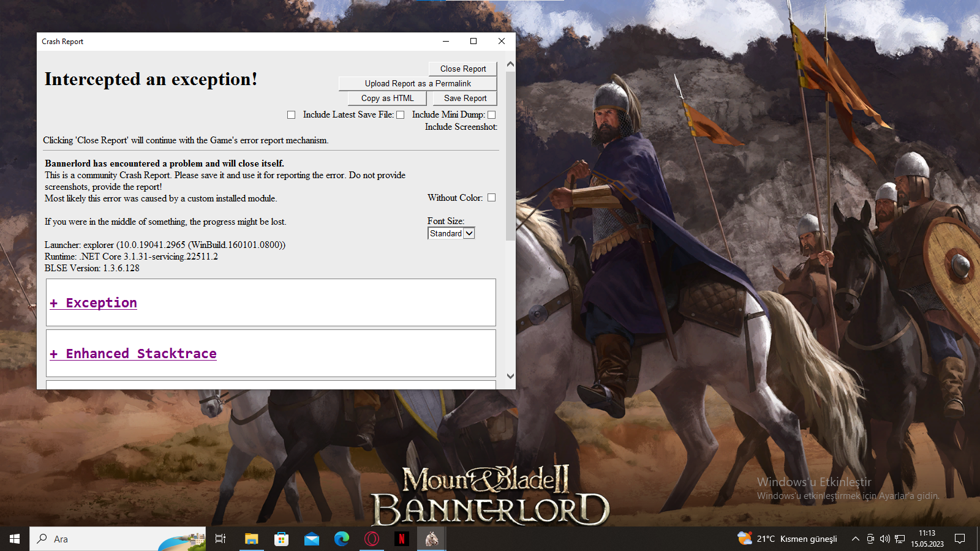980x551 pixels.
Task: Tick the checkbox right after 'Include Latest Save File:'
Action: pos(401,115)
